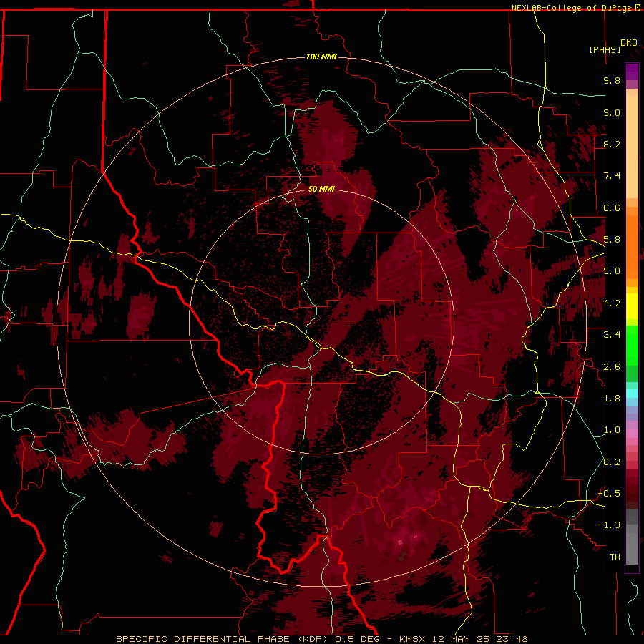Click the [PHAS] unit label
Image resolution: width=644 pixels, height=644 pixels.
pyautogui.click(x=605, y=49)
